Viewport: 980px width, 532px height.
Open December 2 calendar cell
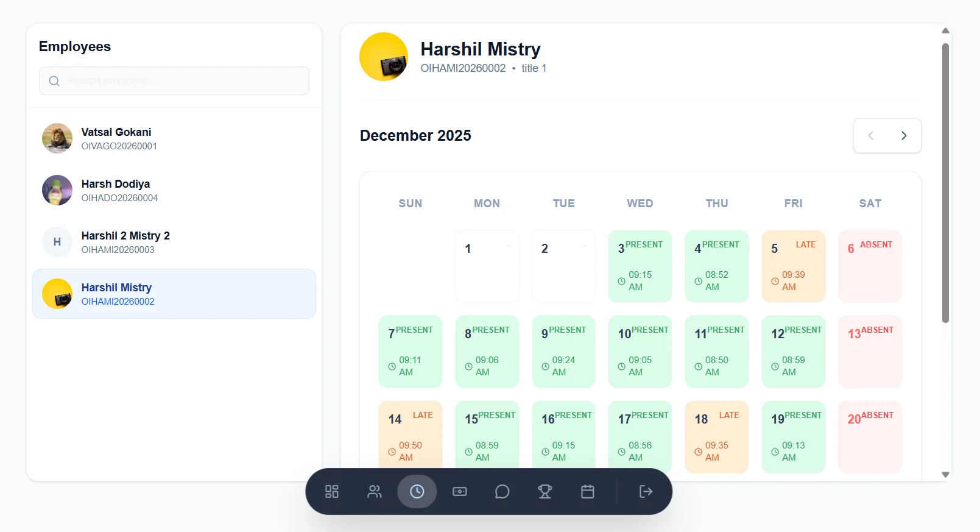point(564,266)
